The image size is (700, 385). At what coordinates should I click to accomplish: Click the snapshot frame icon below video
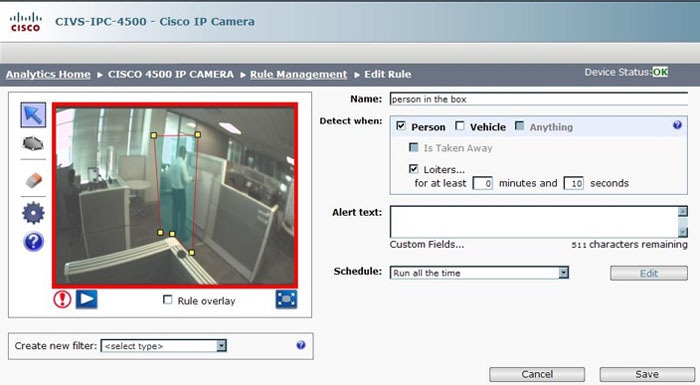(x=286, y=299)
